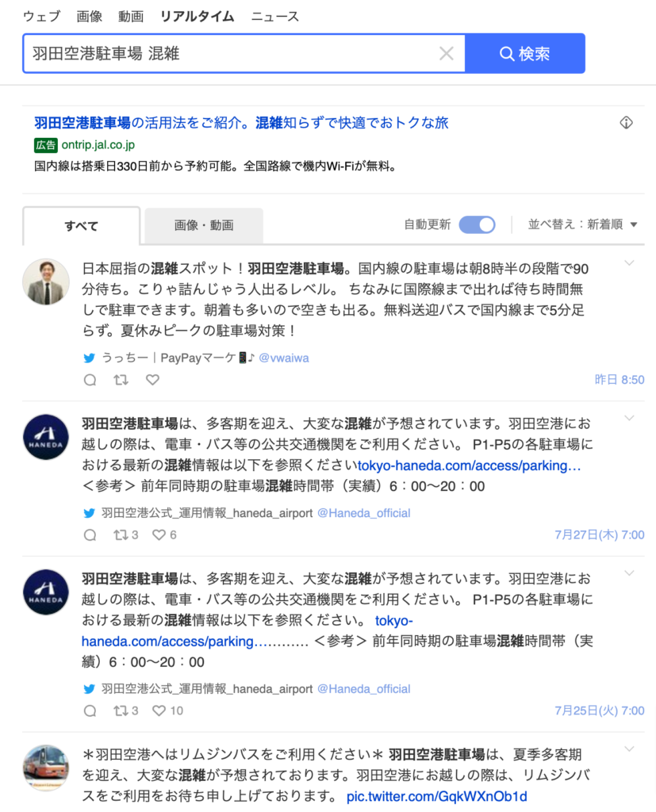Like the @vwaiwa tweet
656x812 pixels.
[152, 380]
